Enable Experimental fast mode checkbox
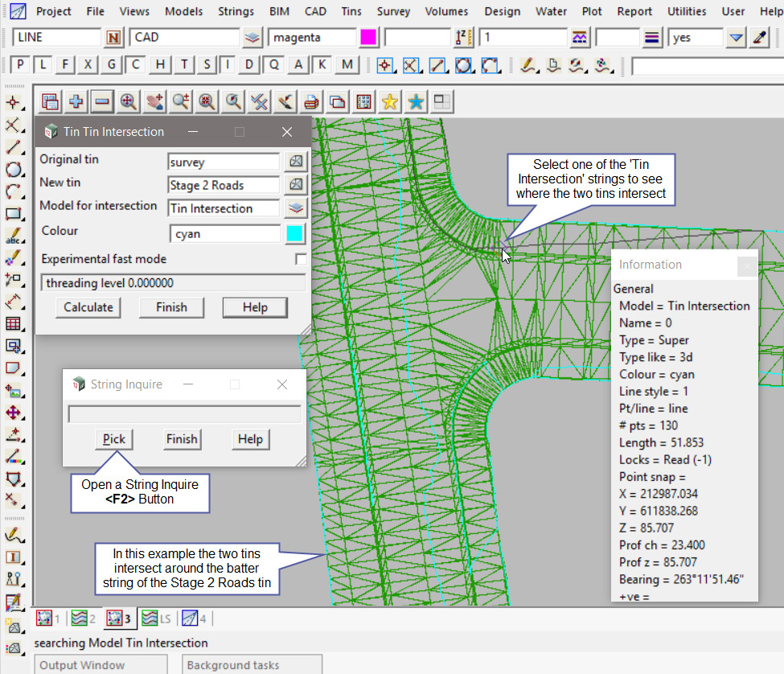This screenshot has width=784, height=674. (x=301, y=259)
